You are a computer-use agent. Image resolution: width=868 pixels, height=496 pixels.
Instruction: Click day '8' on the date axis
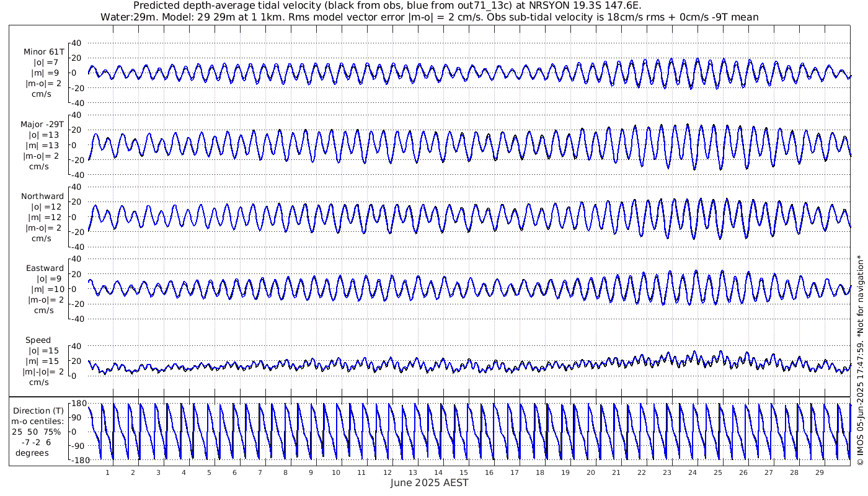[x=285, y=472]
